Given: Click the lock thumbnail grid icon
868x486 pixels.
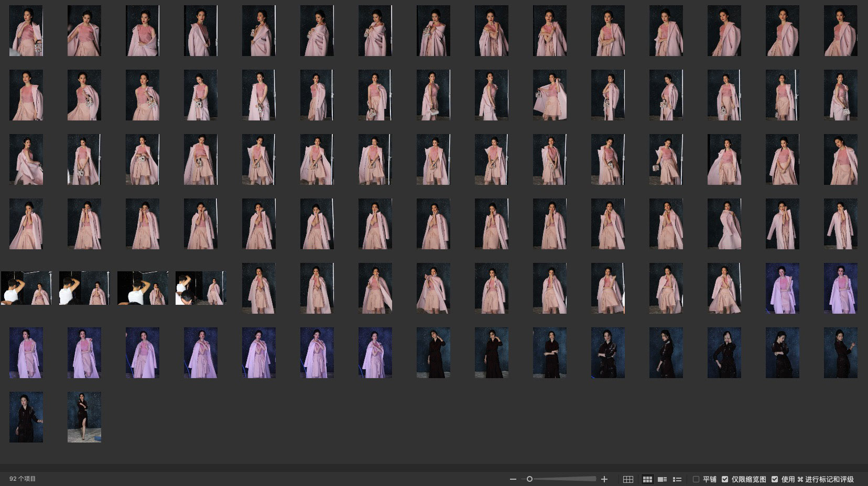Looking at the screenshot, I should [628, 479].
